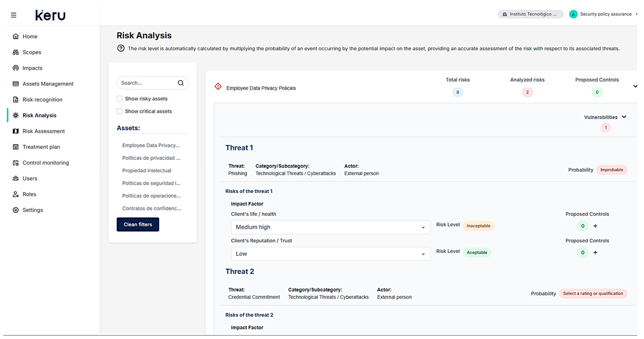Image resolution: width=644 pixels, height=339 pixels.
Task: Click the Scopes binoculars icon
Action: point(16,52)
